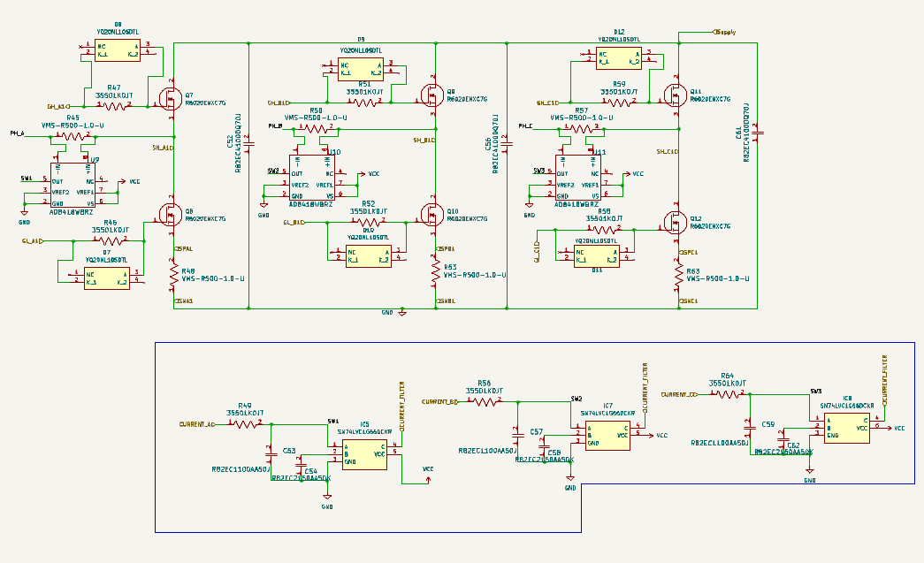Screen dimensions: 924x563
Task: Select current sense amplifier U11 body
Action: pyautogui.click(x=577, y=178)
